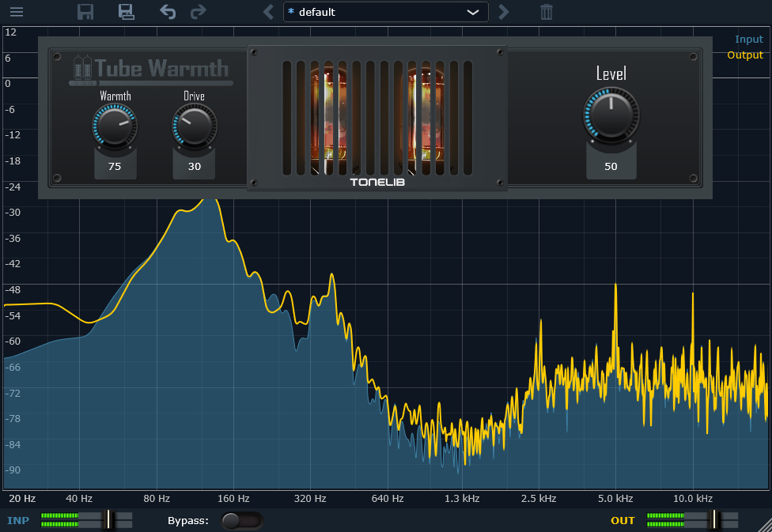Click the resize grip in the window corner
The width and height of the screenshot is (772, 532).
(x=764, y=524)
